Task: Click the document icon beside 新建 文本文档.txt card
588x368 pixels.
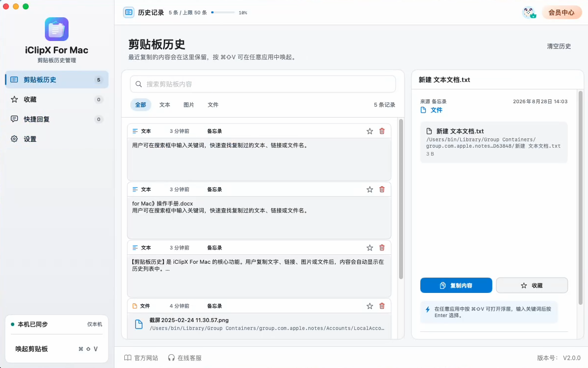Action: pos(429,131)
